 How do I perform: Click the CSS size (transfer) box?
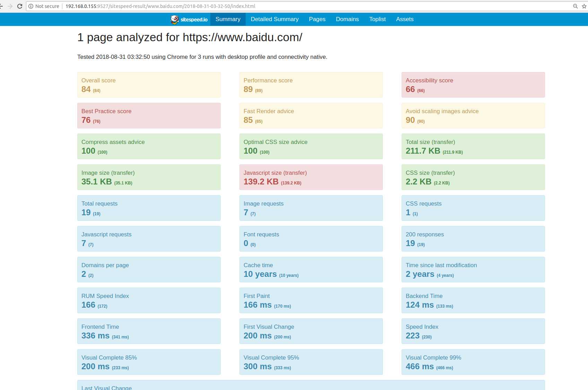[x=473, y=177]
